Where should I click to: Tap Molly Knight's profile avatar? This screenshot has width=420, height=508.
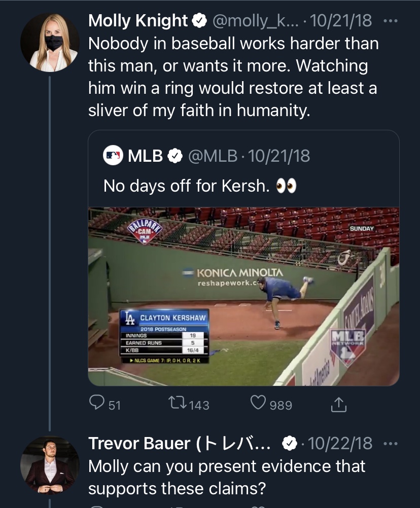click(50, 43)
